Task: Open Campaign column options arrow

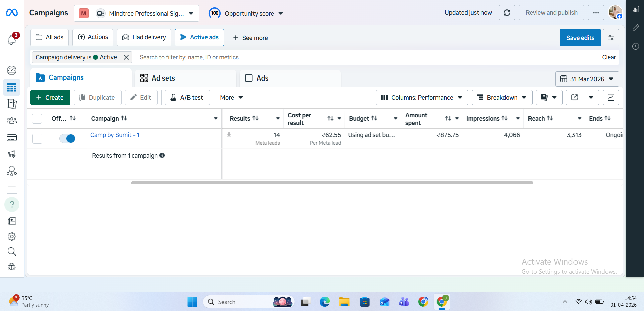Action: point(216,119)
